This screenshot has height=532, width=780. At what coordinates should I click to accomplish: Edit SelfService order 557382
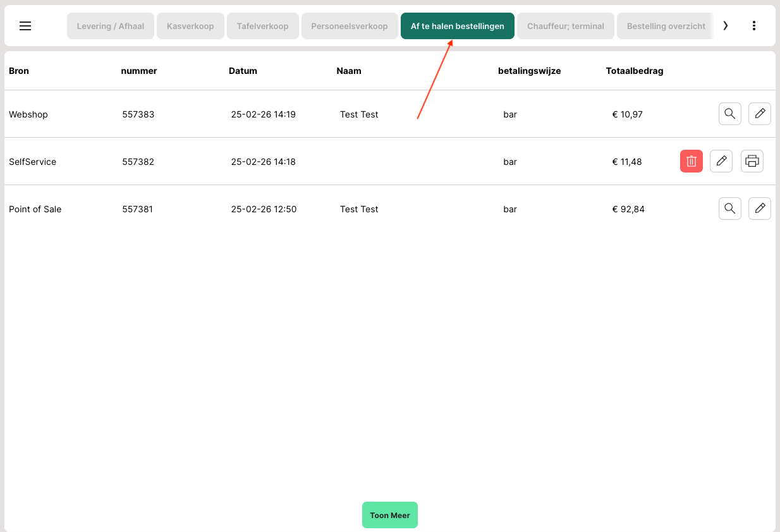point(721,161)
